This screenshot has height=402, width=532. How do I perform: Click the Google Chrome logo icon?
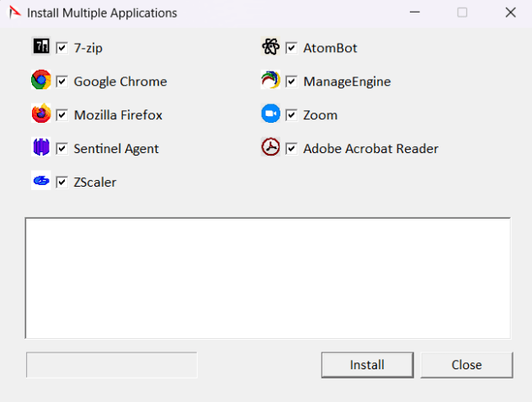[41, 81]
